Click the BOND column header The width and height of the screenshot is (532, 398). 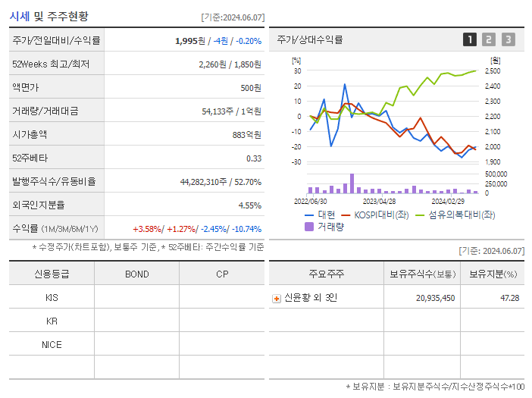[x=136, y=274]
